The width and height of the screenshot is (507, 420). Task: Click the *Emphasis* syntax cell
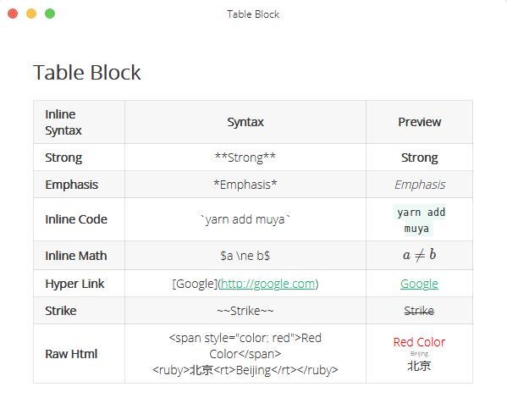(x=245, y=185)
